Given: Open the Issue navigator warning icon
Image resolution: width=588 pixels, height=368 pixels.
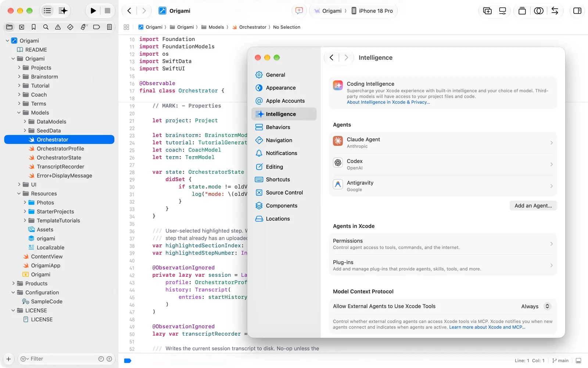Looking at the screenshot, I should tap(58, 27).
